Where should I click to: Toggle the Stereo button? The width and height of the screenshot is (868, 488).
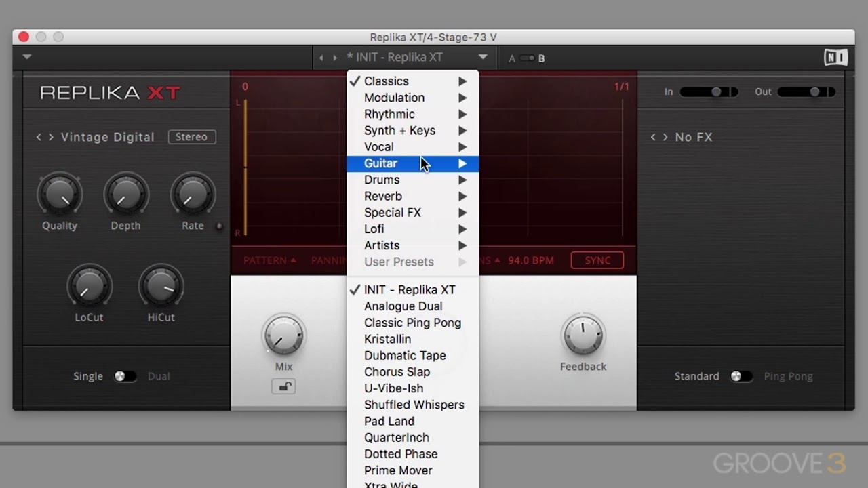(192, 137)
